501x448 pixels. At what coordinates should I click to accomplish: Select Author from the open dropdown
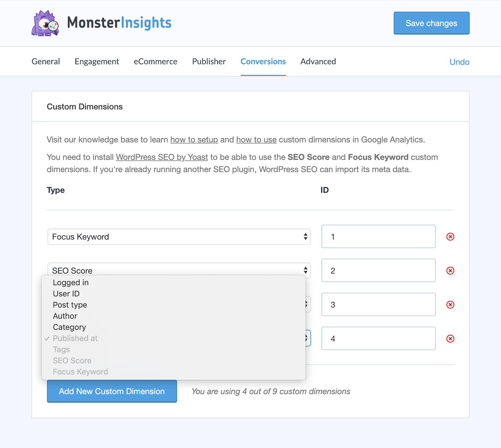pyautogui.click(x=65, y=316)
